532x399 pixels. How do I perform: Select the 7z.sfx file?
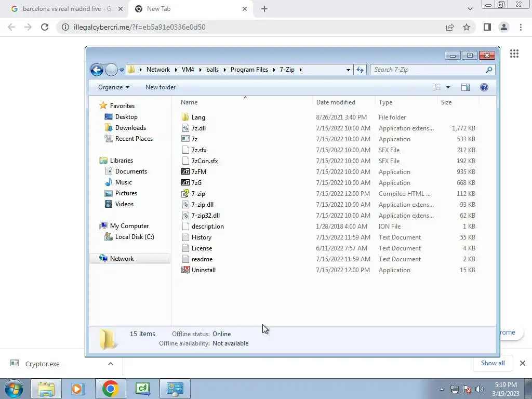(199, 150)
